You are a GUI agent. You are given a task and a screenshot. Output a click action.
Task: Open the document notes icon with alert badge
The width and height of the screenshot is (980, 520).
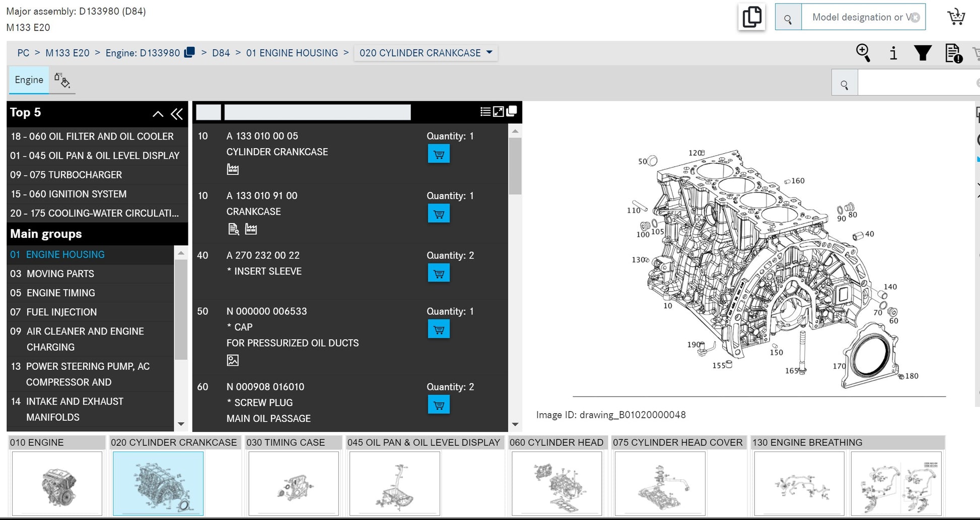coord(952,53)
